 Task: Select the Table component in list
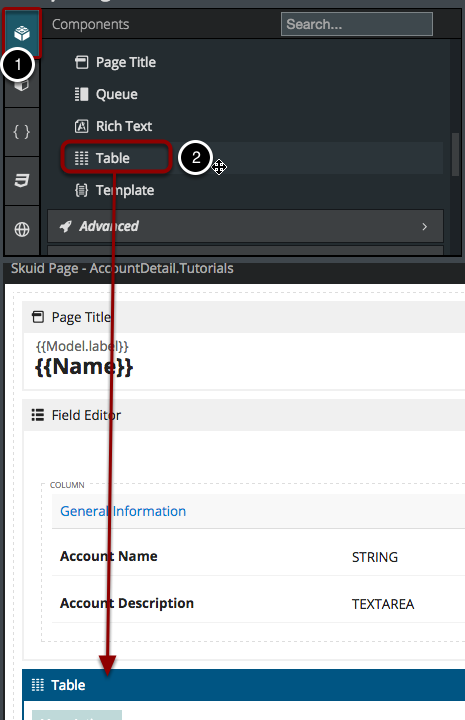[x=117, y=158]
